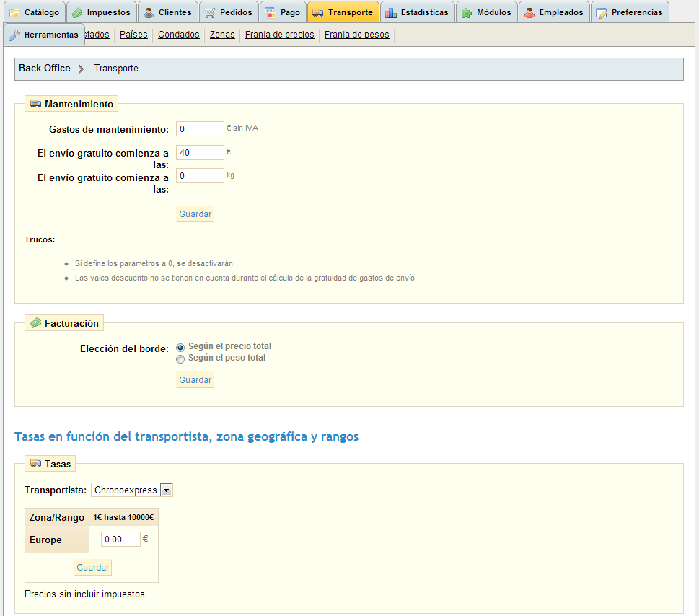Screen dimensions: 699x616
Task: Click the Transporte truck tab icon
Action: click(318, 13)
